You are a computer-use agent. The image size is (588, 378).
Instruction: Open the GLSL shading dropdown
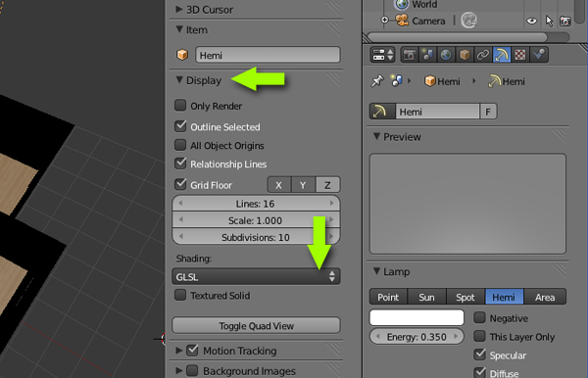click(256, 277)
